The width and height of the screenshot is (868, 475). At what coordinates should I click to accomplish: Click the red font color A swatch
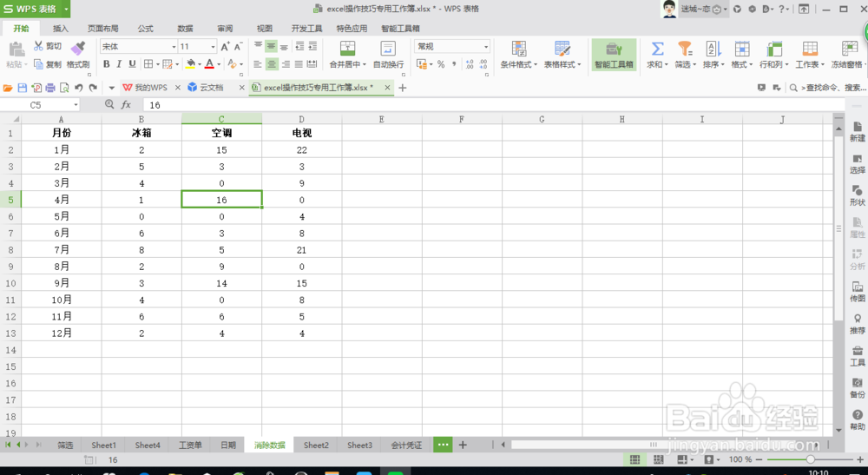[209, 64]
